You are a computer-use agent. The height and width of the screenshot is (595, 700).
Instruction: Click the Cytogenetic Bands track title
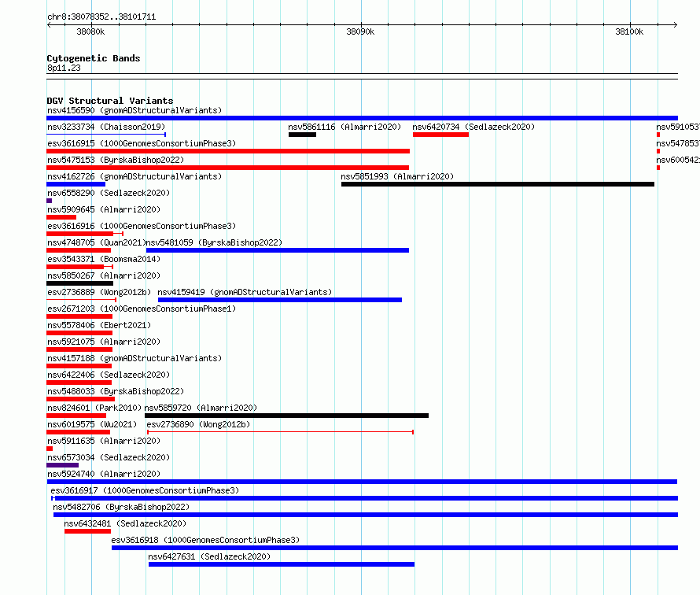click(94, 58)
